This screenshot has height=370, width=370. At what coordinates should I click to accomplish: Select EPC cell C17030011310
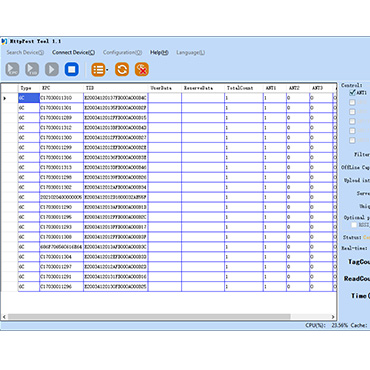coord(61,98)
